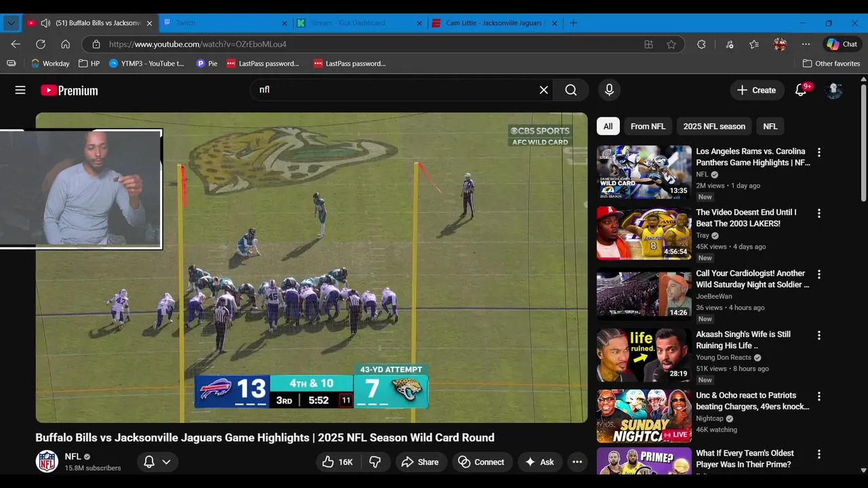Open a new browser tab

click(x=574, y=23)
